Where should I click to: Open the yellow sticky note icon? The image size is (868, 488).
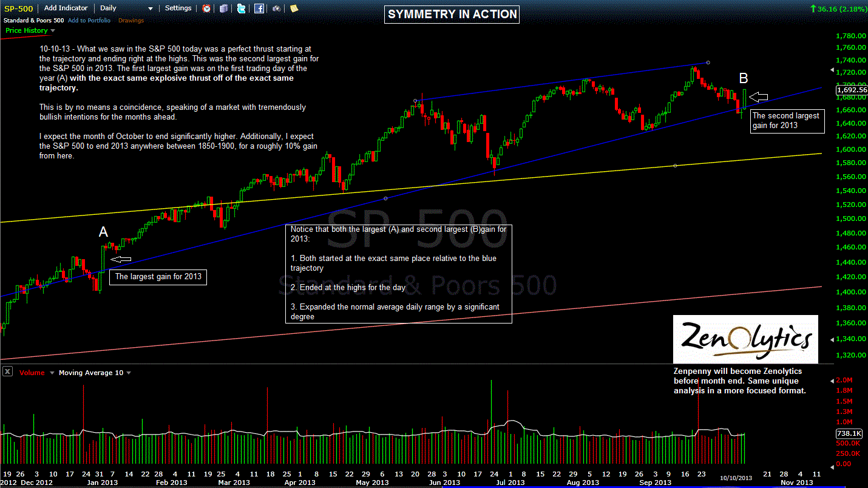click(x=294, y=8)
